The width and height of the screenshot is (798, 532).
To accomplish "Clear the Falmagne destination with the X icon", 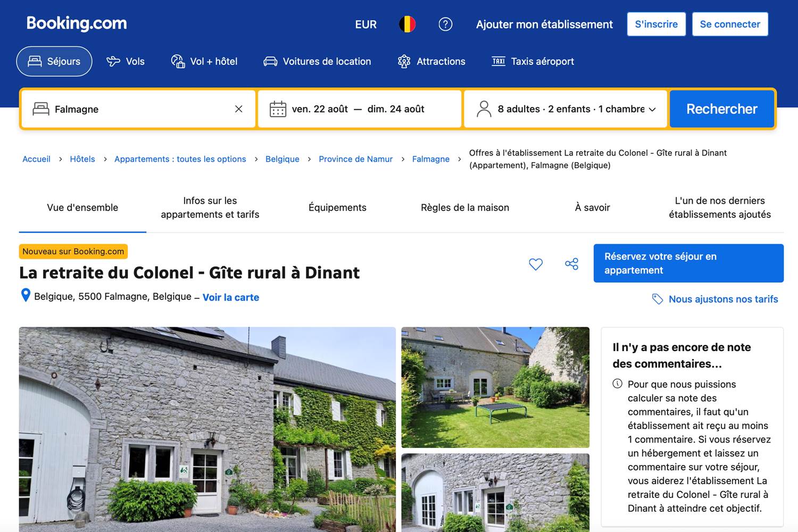I will pyautogui.click(x=238, y=109).
